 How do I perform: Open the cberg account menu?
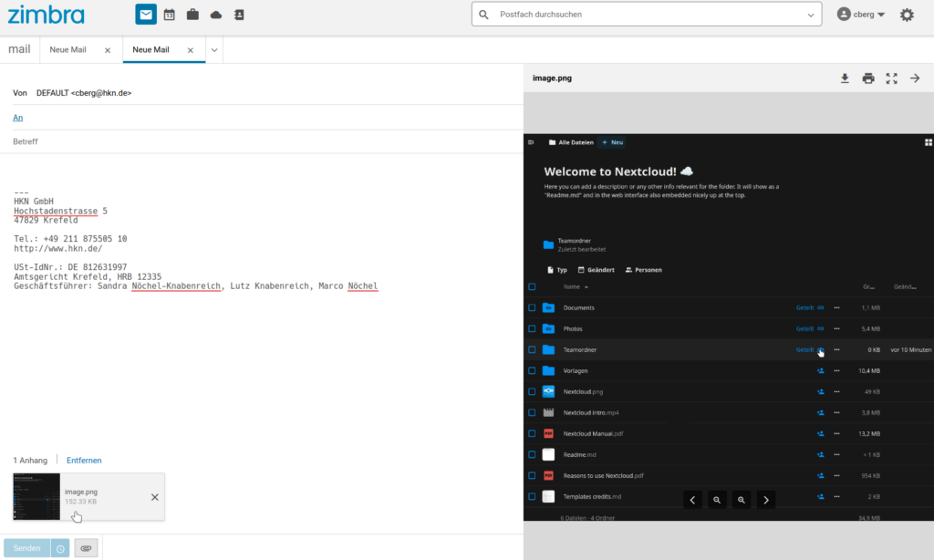tap(861, 15)
